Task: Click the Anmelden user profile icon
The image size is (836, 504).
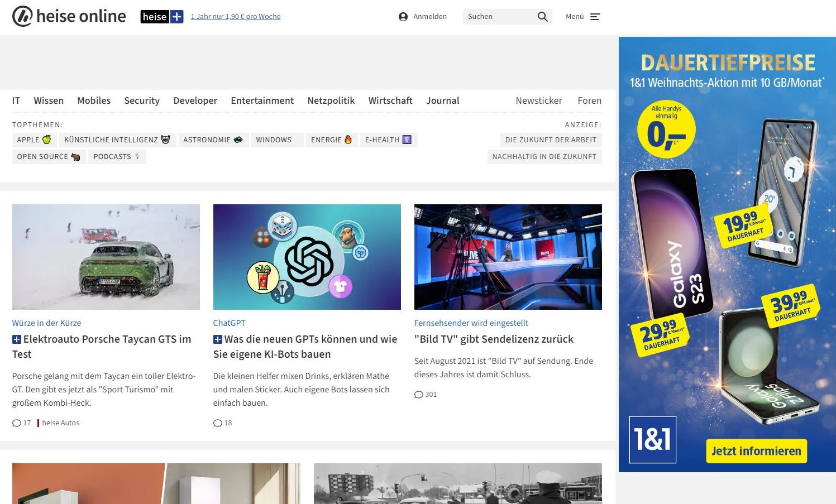Action: (x=403, y=17)
